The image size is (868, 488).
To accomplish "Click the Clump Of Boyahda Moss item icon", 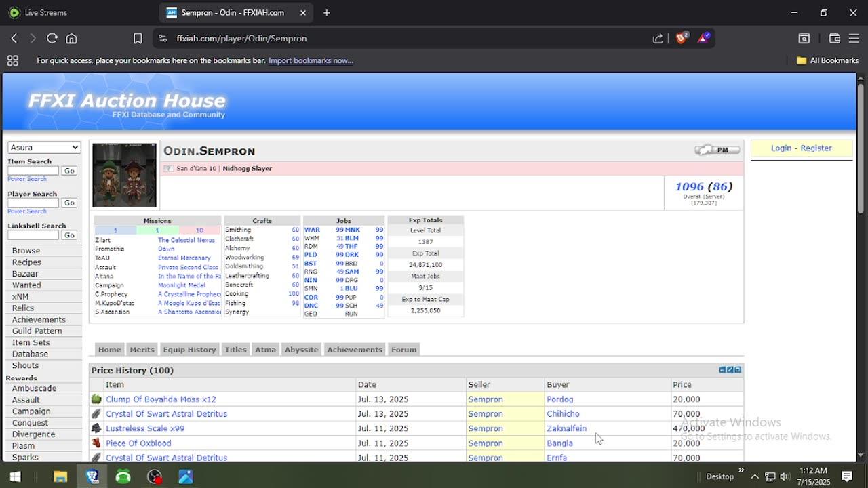I will pyautogui.click(x=96, y=399).
